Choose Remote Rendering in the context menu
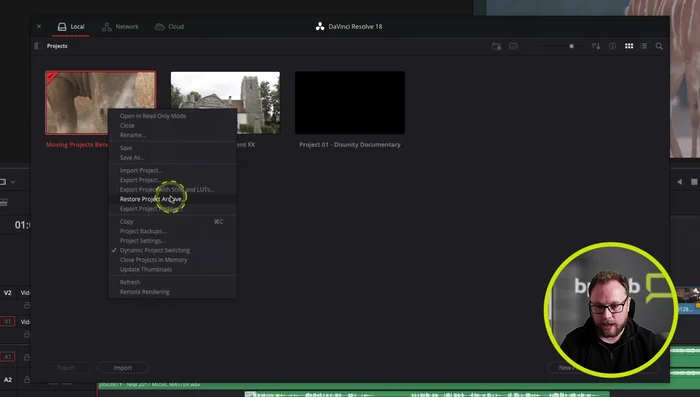The image size is (700, 397). tap(144, 292)
